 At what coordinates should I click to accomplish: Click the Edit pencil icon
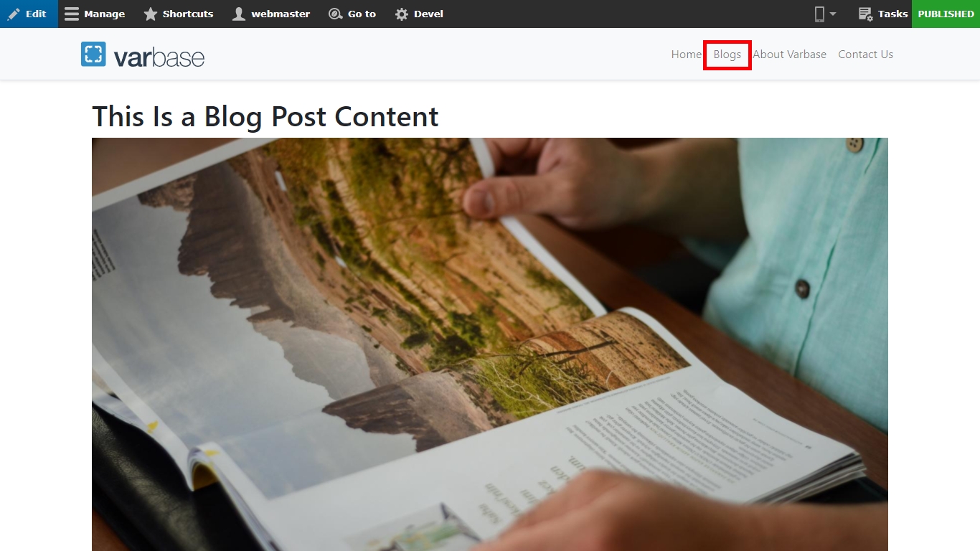tap(14, 14)
